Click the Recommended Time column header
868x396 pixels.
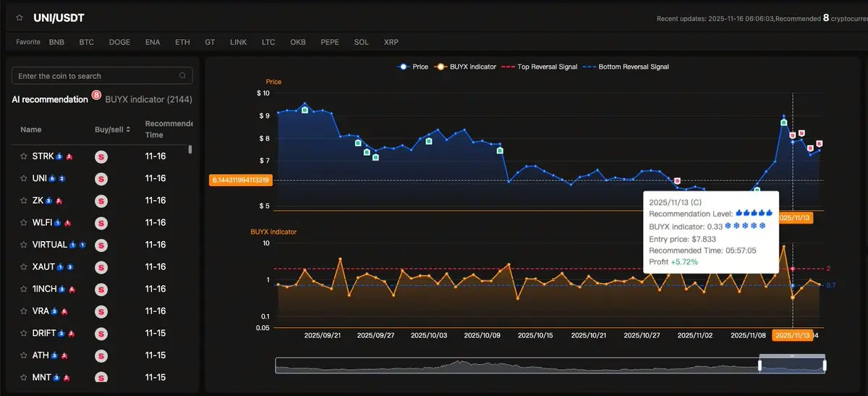coord(169,130)
